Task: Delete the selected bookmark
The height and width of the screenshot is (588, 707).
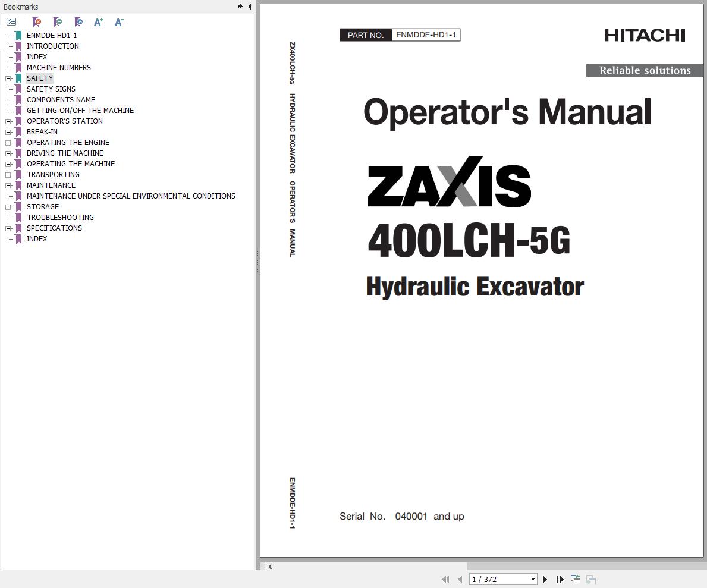Action: pos(37,22)
